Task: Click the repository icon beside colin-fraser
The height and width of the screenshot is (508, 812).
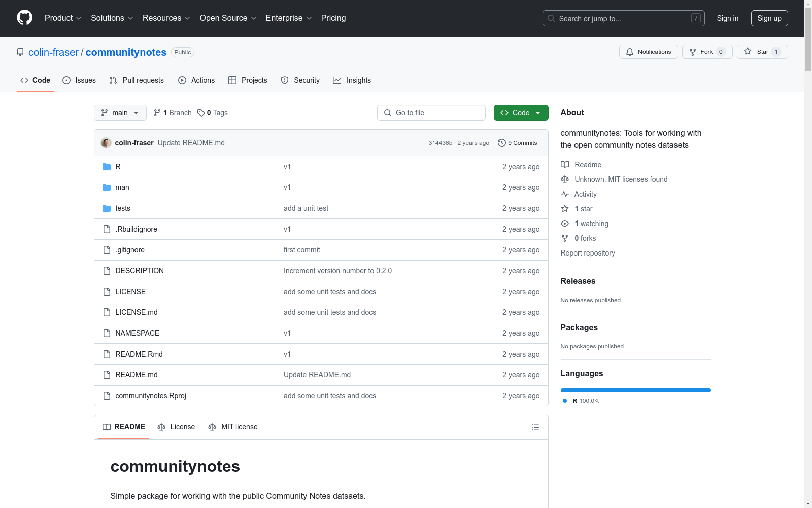Action: point(20,52)
